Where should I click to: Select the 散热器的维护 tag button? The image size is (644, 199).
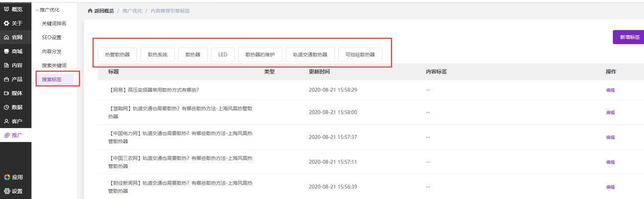[260, 55]
